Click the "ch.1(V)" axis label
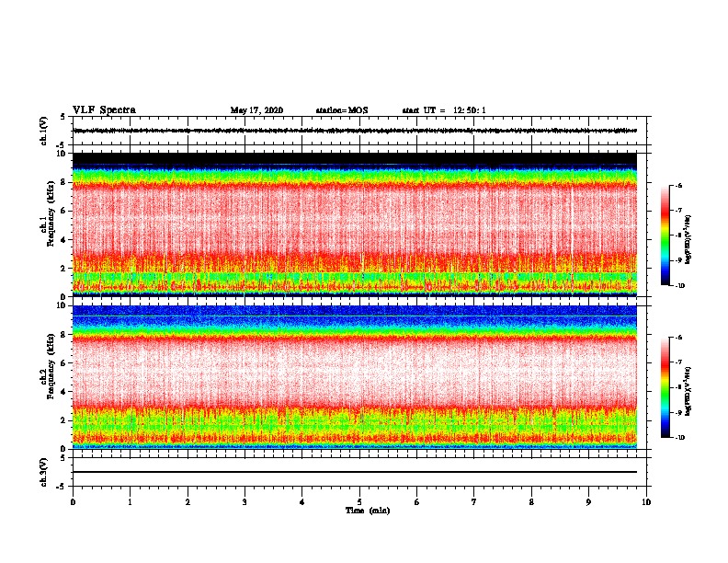Image resolution: width=728 pixels, height=563 pixels. [44, 131]
